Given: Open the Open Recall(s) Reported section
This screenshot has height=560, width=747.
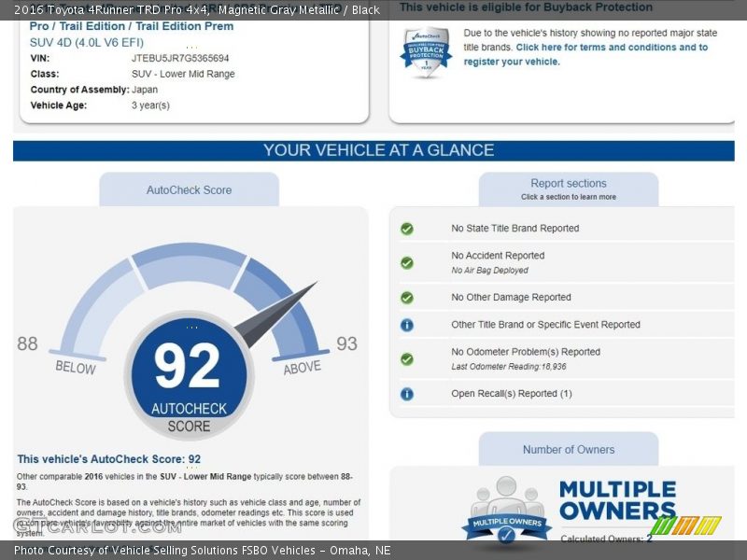Looking at the screenshot, I should coord(511,394).
